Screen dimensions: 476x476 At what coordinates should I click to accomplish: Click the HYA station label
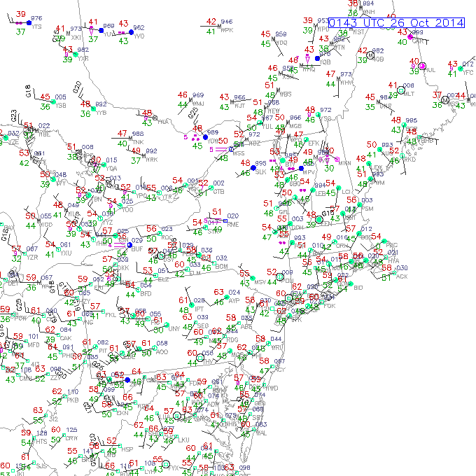coord(393,261)
